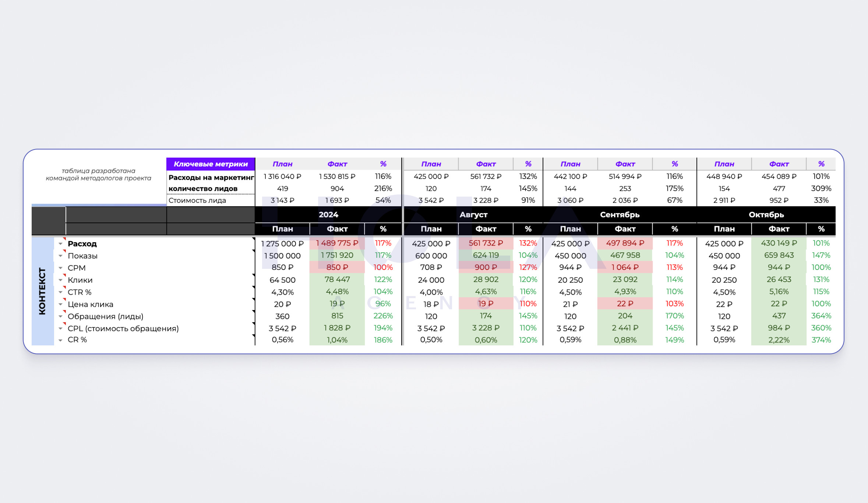Click the October CR % value 374%
The image size is (868, 503).
tap(821, 340)
